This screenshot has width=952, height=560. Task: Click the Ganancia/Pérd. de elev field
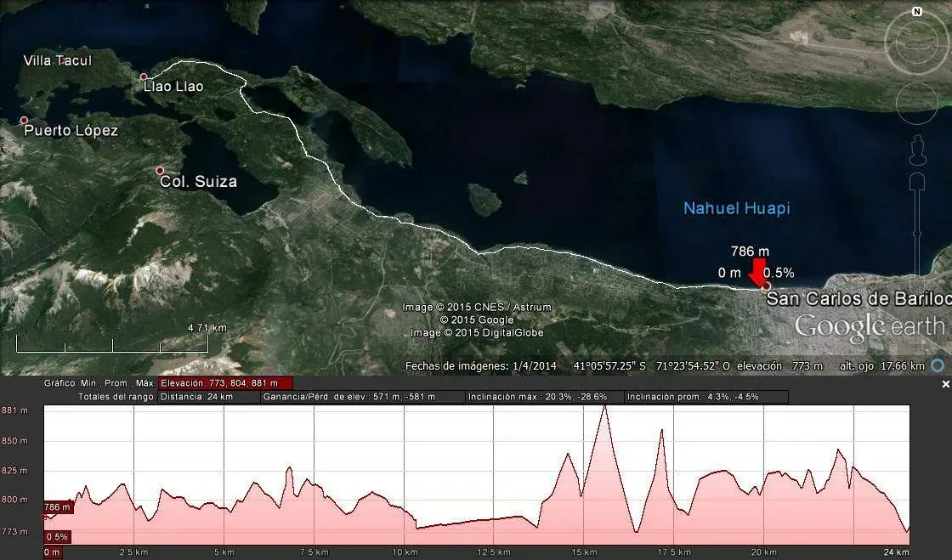[362, 397]
